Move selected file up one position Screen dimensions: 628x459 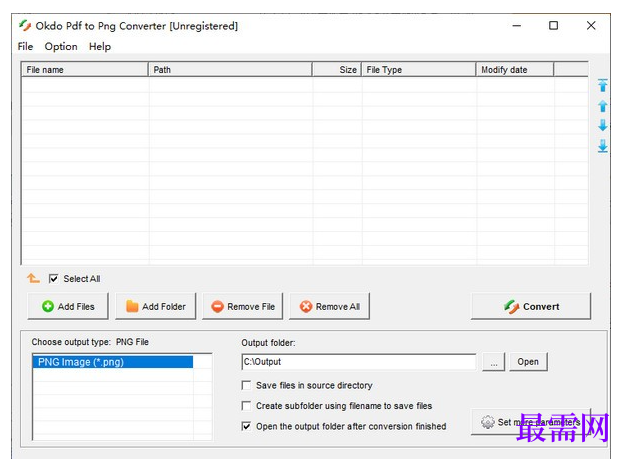602,106
